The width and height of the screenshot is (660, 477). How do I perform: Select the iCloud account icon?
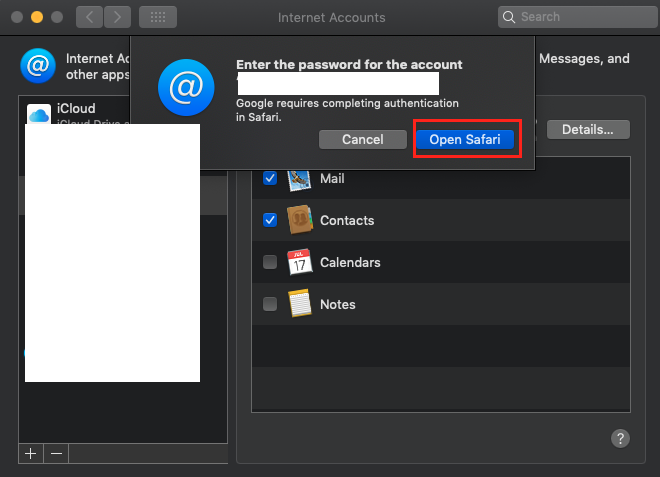coord(39,114)
